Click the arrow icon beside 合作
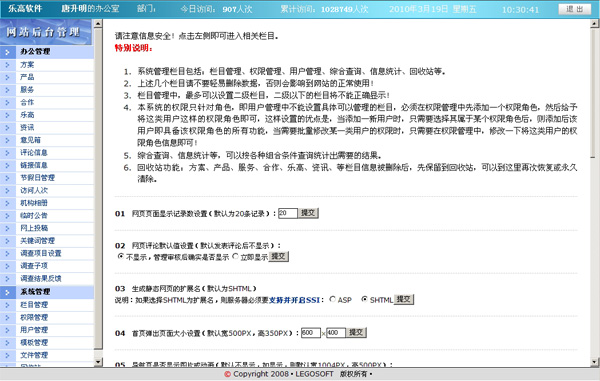 tap(8, 103)
